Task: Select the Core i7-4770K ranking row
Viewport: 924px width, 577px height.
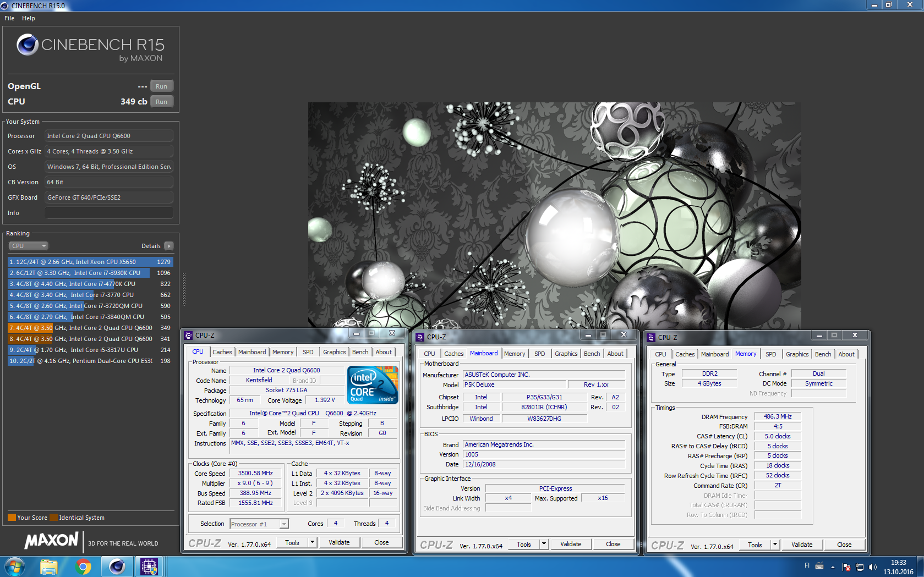Action: (x=90, y=284)
